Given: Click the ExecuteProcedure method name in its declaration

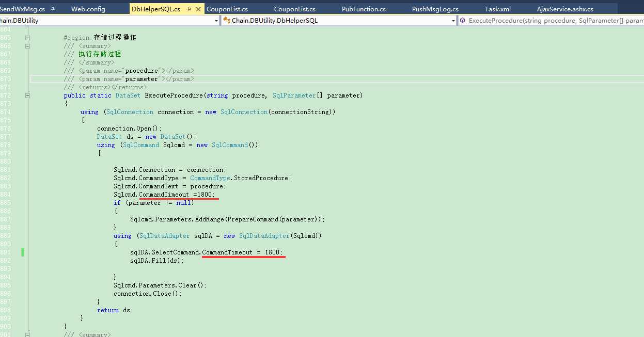Looking at the screenshot, I should (x=174, y=95).
